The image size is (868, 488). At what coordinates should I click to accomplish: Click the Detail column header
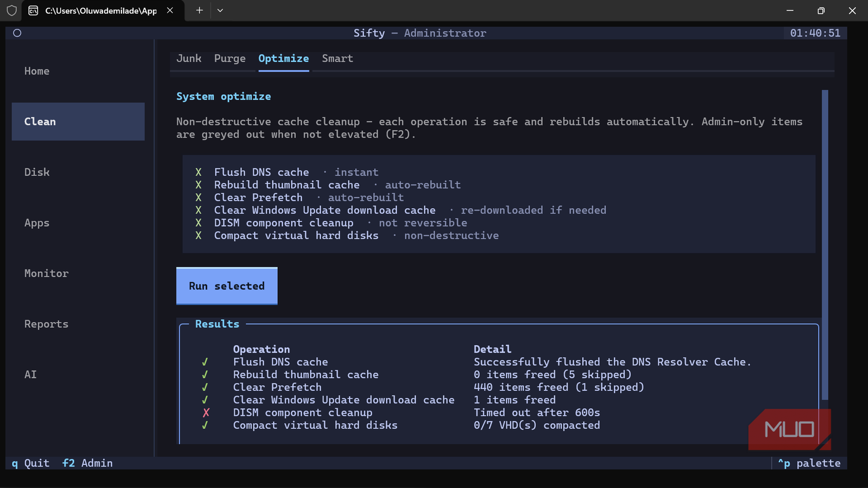[492, 349]
